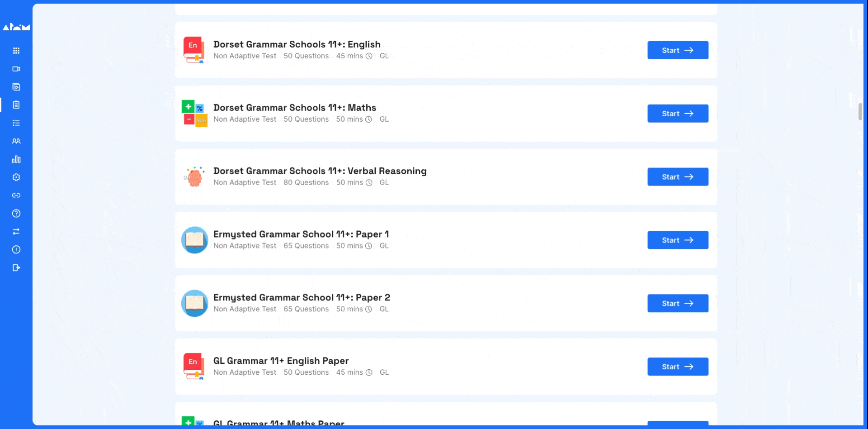868x429 pixels.
Task: Open the dashboard grid icon
Action: coord(16,51)
